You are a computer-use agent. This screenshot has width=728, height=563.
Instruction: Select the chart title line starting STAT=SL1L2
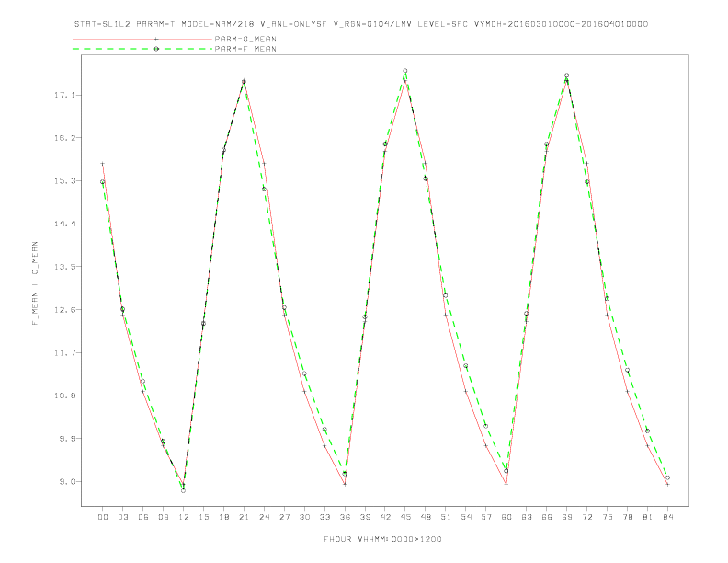click(361, 24)
